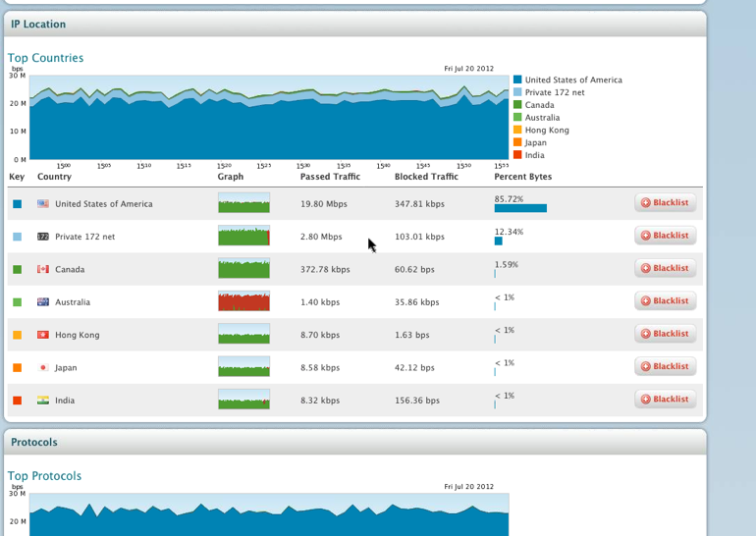Image resolution: width=756 pixels, height=536 pixels.
Task: Click the Australia flag icon
Action: 43,302
